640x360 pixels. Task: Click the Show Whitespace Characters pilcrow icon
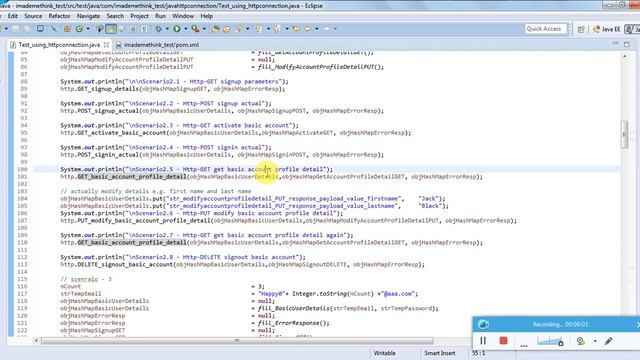[144, 29]
